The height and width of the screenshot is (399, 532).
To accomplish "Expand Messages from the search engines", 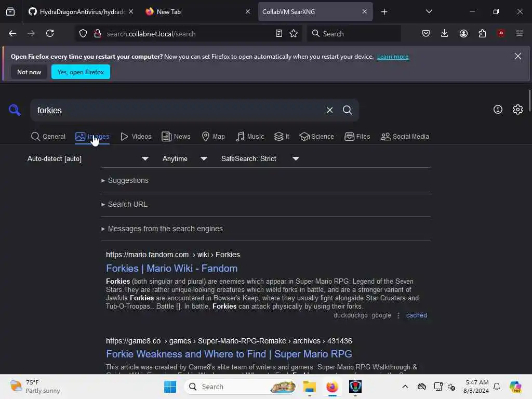I will point(162,229).
